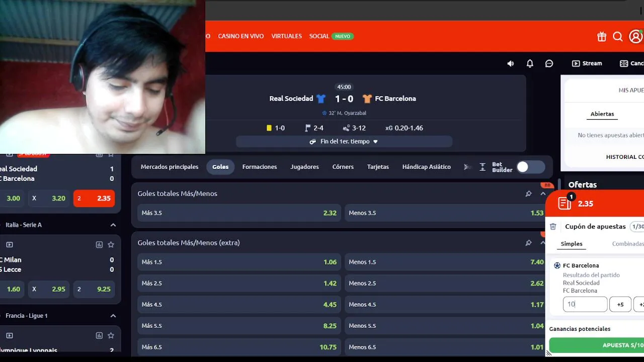Favorite the Olympique Lyonnais match star

(111, 335)
